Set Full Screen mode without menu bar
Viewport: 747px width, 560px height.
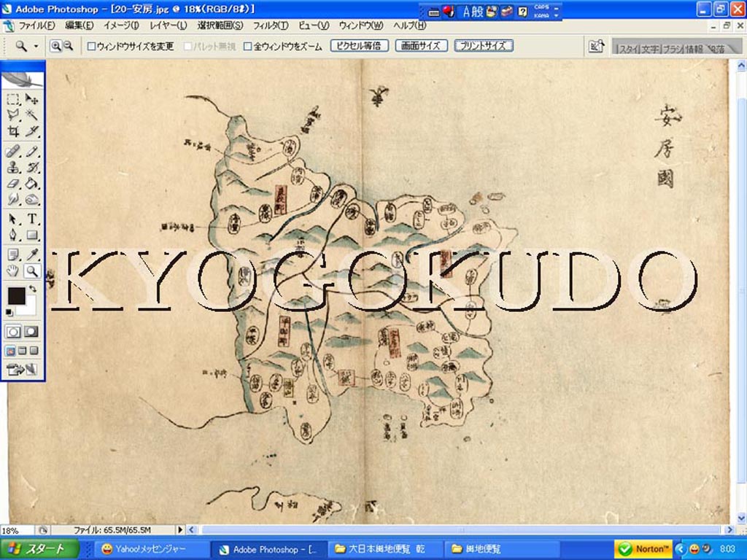pyautogui.click(x=34, y=351)
